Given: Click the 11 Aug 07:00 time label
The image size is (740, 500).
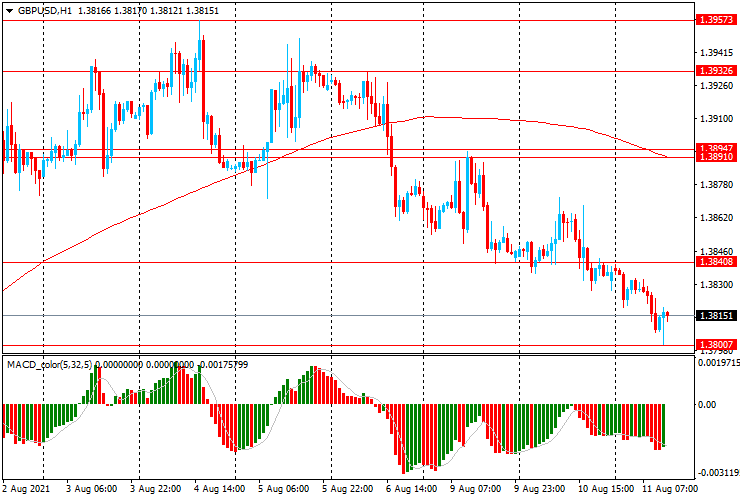Looking at the screenshot, I should 669,488.
